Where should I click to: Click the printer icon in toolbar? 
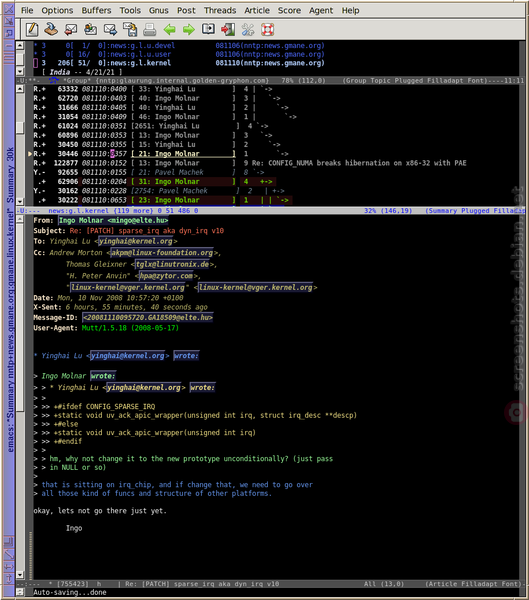[x=149, y=29]
